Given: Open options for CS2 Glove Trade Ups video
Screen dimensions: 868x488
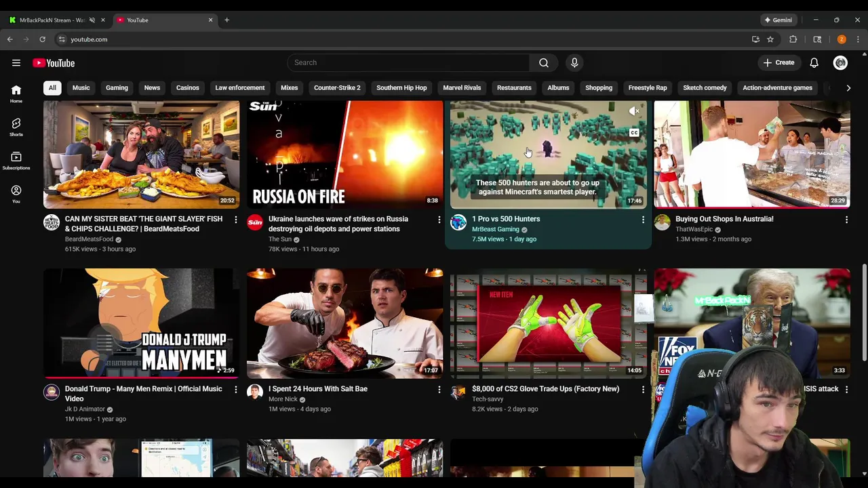Looking at the screenshot, I should pyautogui.click(x=643, y=390).
